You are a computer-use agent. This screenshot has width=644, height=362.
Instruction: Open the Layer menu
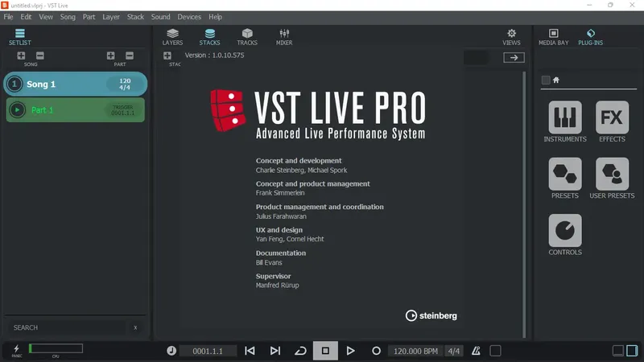111,17
